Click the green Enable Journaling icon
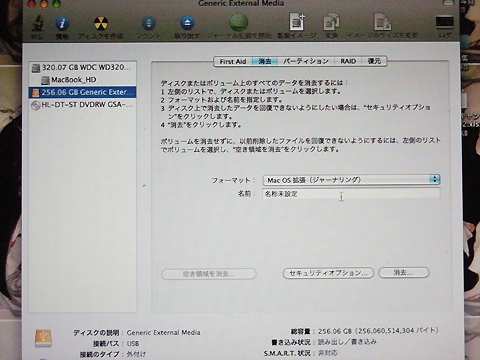This screenshot has width=480, height=360. 239,22
